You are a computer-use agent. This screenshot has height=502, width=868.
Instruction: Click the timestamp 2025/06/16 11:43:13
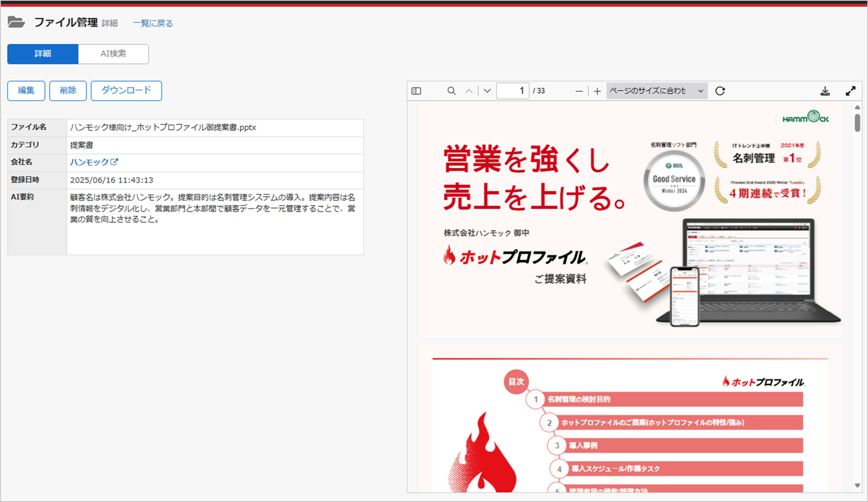pos(111,180)
